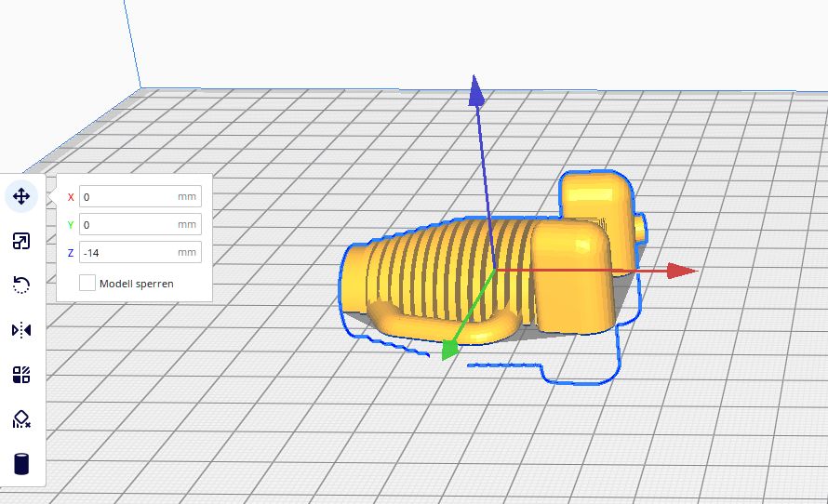Select the Move tool icon
Image resolution: width=828 pixels, height=504 pixels.
21,196
